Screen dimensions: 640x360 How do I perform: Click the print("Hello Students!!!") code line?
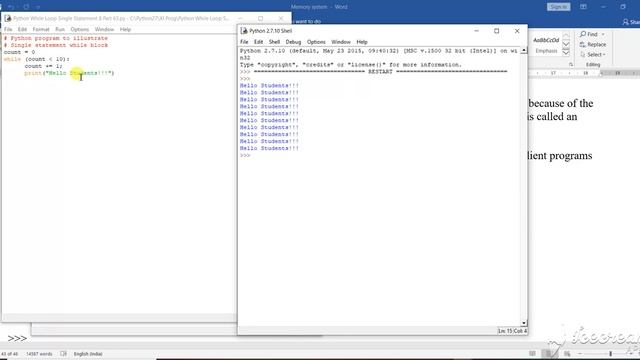pyautogui.click(x=69, y=73)
